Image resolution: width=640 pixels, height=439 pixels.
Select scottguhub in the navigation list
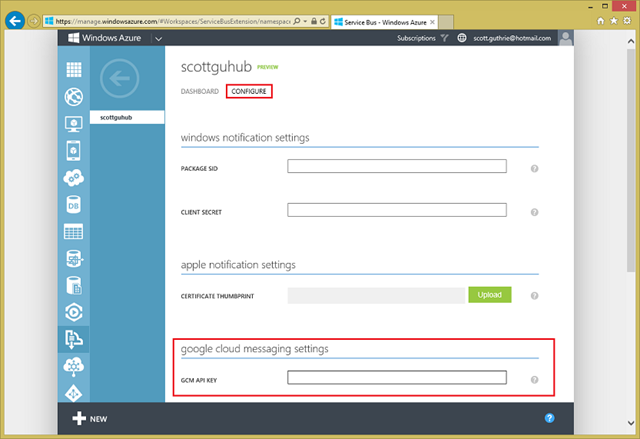pyautogui.click(x=127, y=117)
